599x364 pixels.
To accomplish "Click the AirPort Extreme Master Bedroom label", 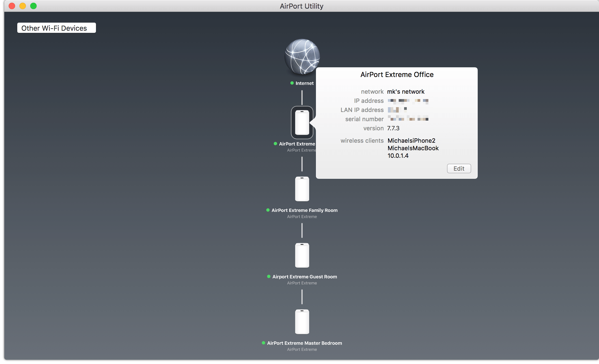I will click(x=305, y=343).
